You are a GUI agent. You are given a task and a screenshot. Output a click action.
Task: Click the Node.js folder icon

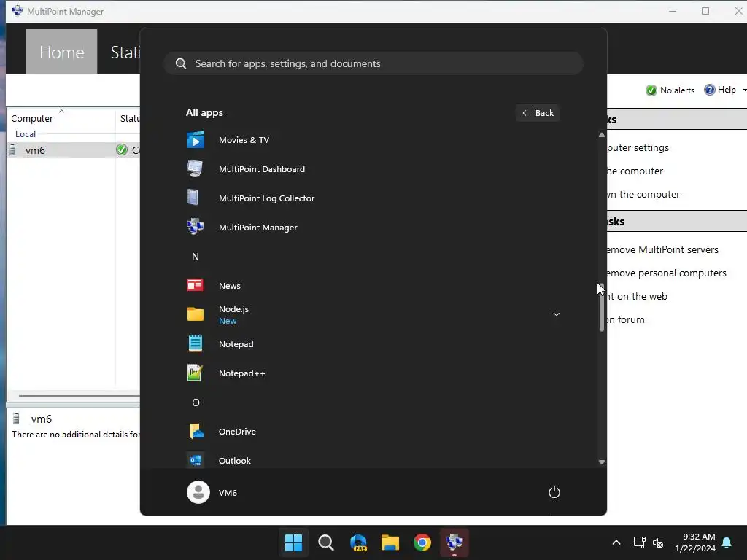[x=196, y=315]
